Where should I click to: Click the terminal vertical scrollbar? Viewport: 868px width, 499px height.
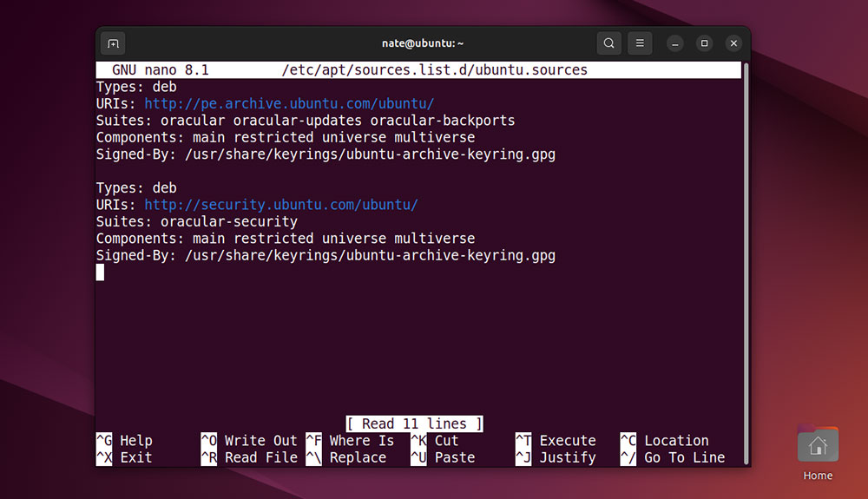click(746, 263)
